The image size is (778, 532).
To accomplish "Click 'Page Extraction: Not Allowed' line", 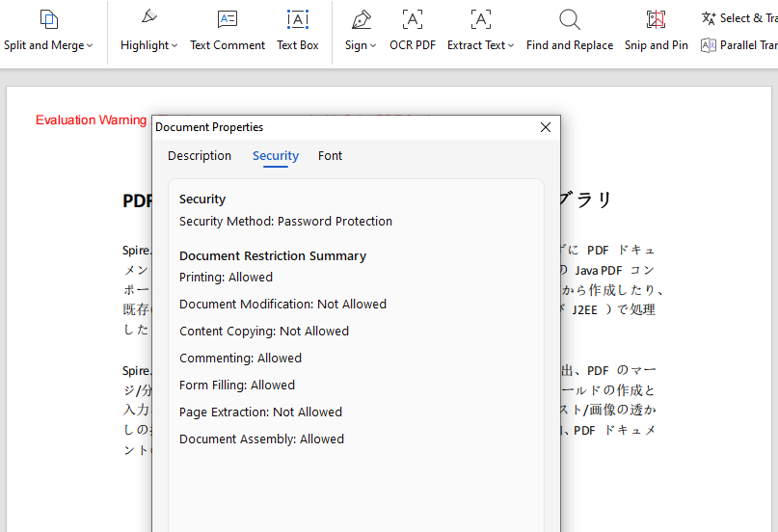I will click(x=260, y=412).
